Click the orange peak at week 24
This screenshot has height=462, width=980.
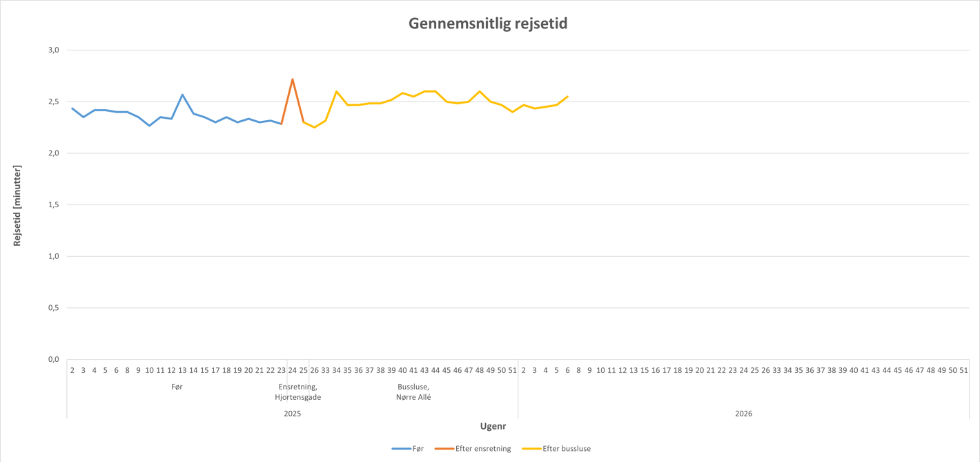(x=293, y=79)
